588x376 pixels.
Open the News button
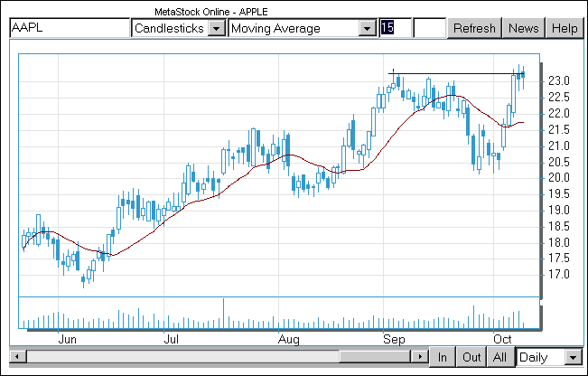524,28
